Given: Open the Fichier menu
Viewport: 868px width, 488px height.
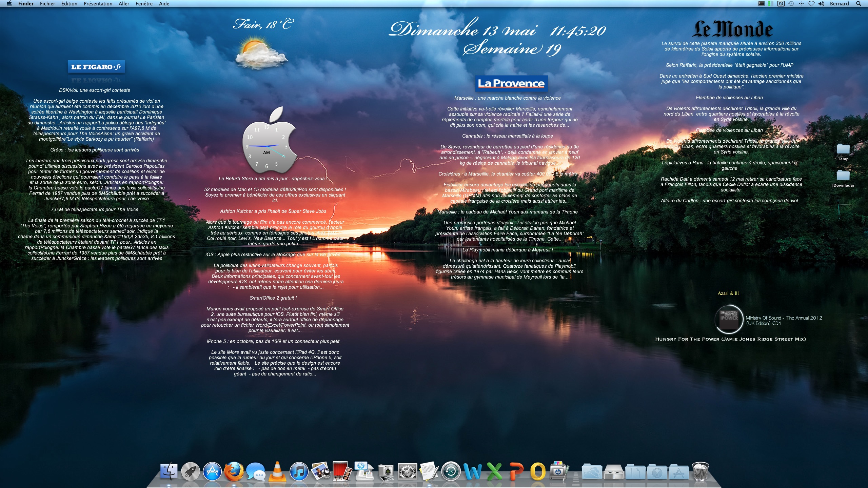Looking at the screenshot, I should pyautogui.click(x=47, y=4).
